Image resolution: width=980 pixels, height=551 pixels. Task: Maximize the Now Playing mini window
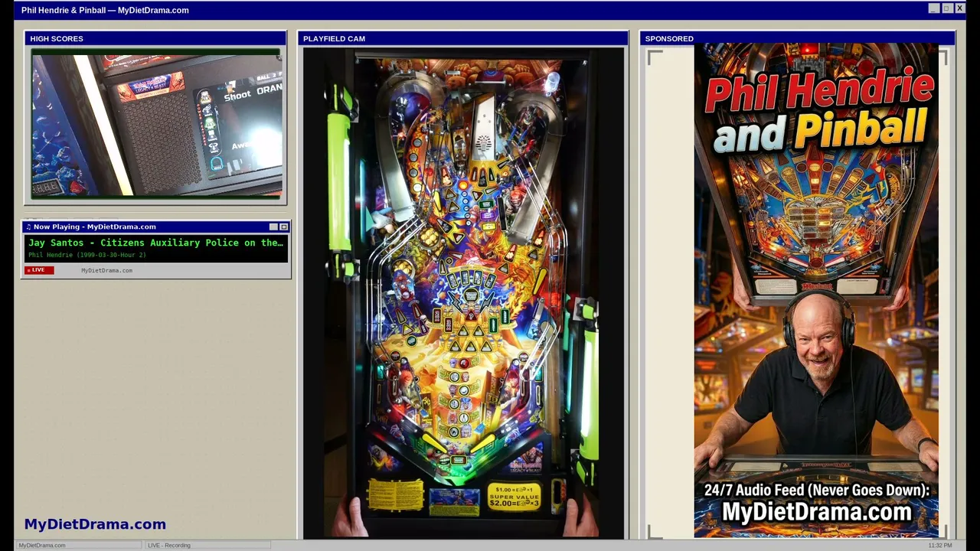(x=283, y=227)
